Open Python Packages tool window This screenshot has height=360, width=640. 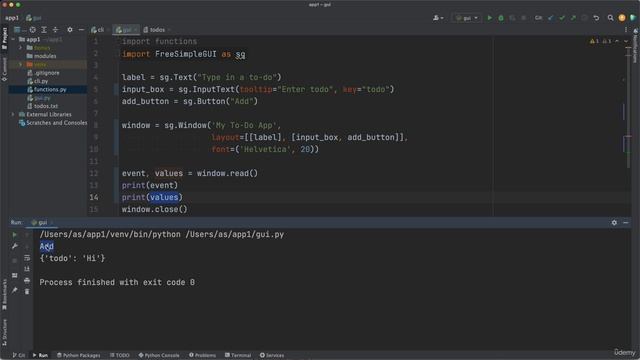click(x=78, y=356)
